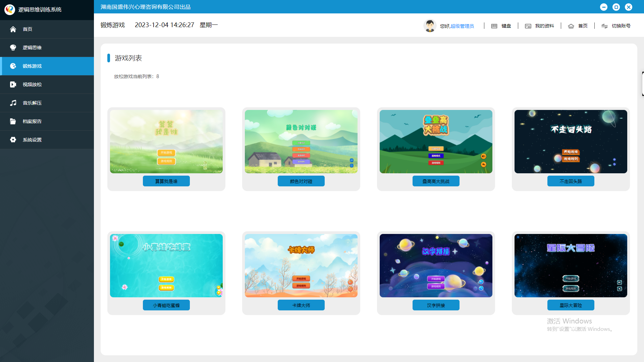Open 音乐解压 via its music note icon
The image size is (644, 362).
click(x=13, y=103)
